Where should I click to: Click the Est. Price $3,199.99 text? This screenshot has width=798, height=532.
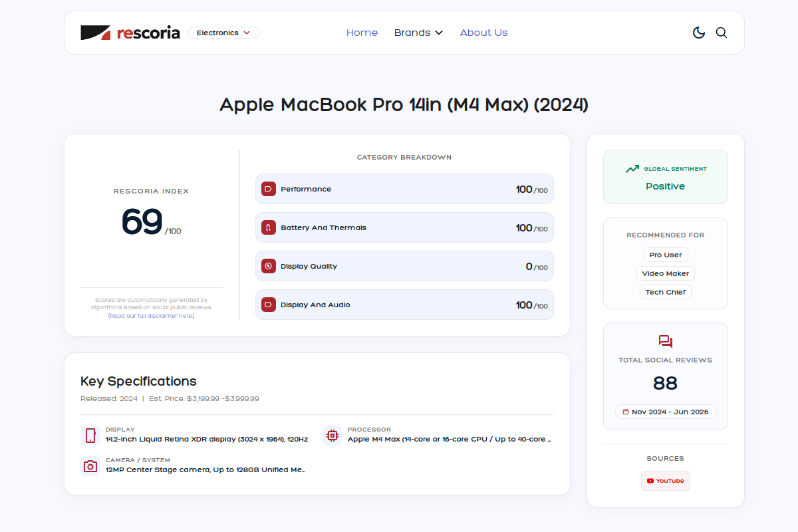(204, 398)
